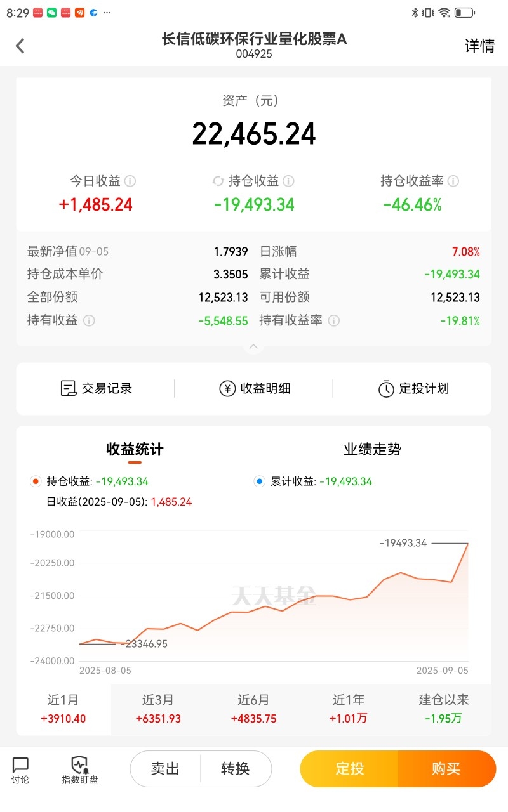The width and height of the screenshot is (508, 812).
Task: Tap chart date 2025-08-05
Action: click(x=105, y=671)
